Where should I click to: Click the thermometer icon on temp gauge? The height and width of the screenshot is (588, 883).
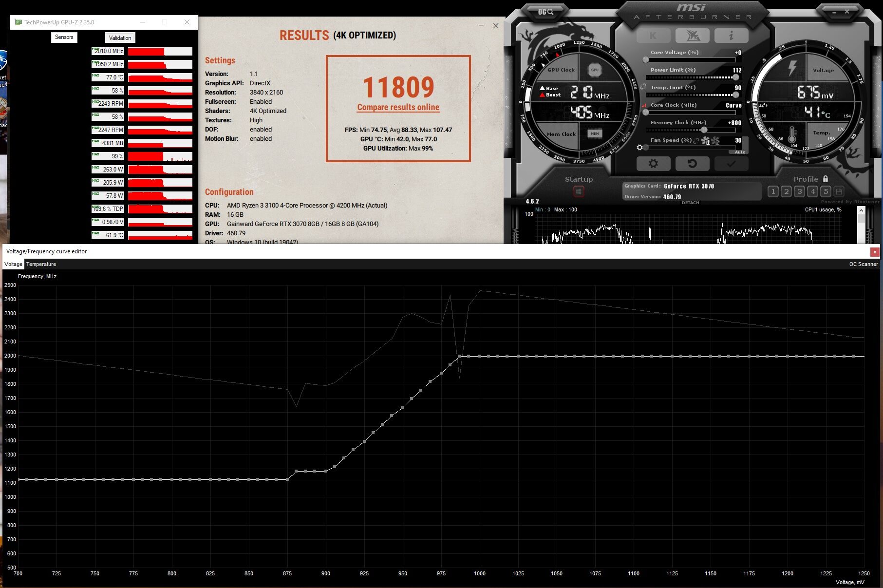(792, 134)
